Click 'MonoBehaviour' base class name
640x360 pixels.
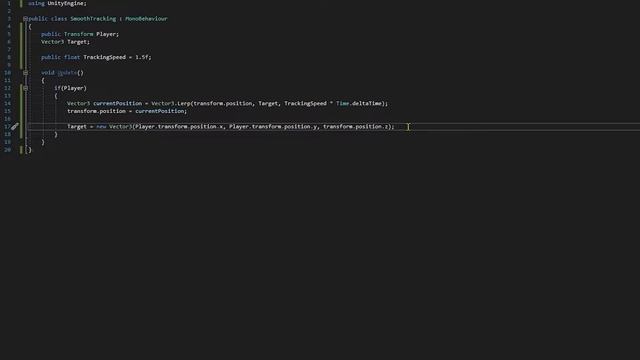146,19
